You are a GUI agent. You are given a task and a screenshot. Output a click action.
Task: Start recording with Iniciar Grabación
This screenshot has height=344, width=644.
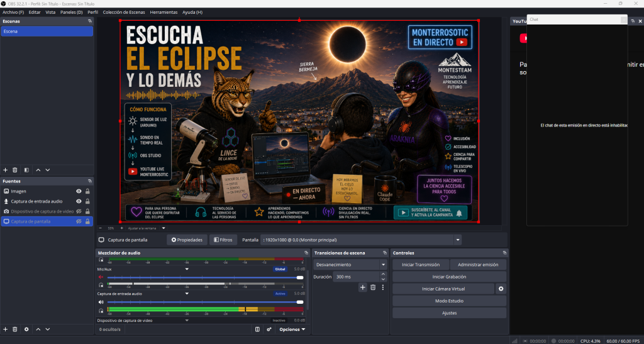449,277
